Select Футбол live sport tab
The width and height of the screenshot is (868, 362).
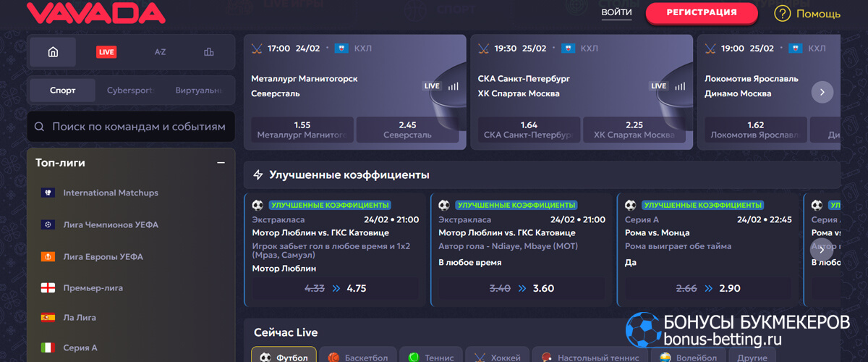pos(284,357)
